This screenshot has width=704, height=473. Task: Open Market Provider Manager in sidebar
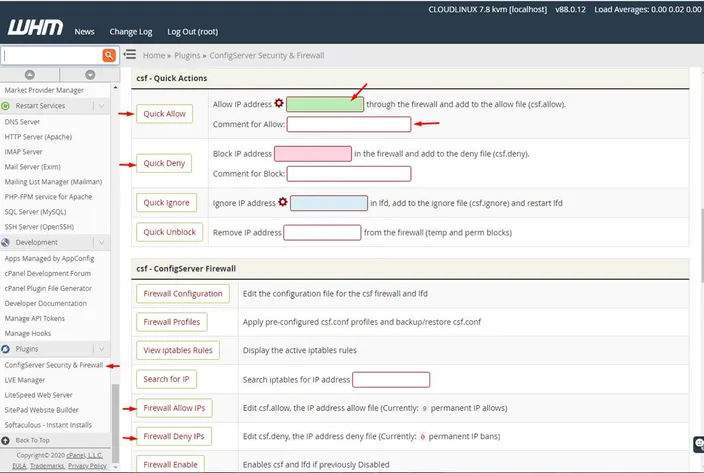click(44, 90)
